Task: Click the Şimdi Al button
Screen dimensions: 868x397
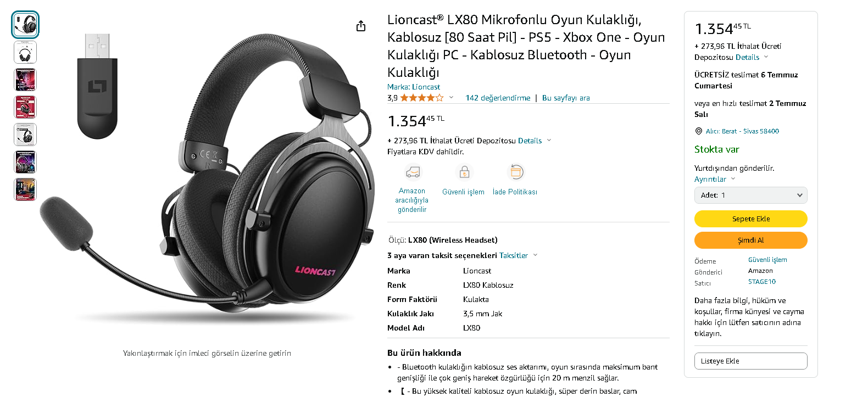Action: pos(750,240)
